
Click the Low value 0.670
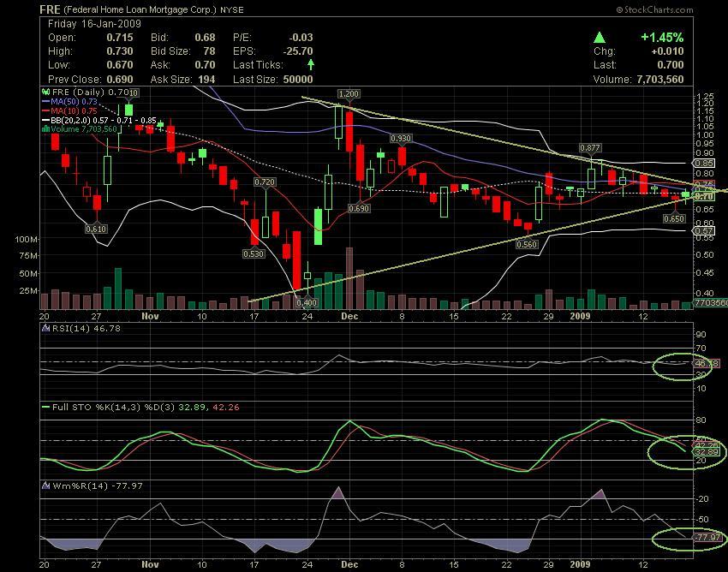pos(120,65)
